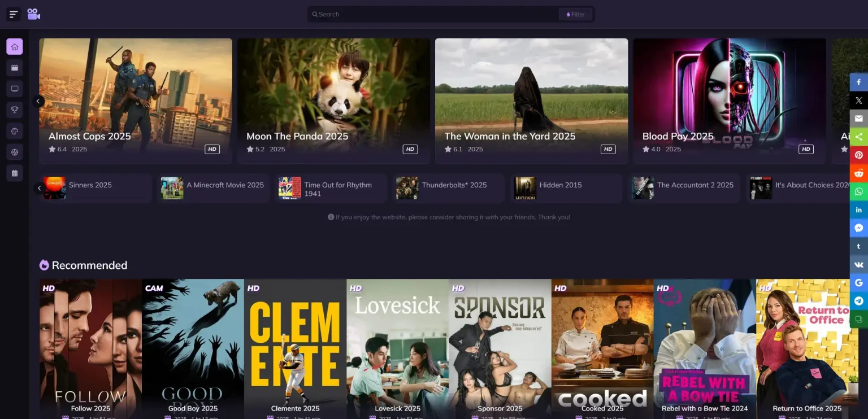The height and width of the screenshot is (419, 868).
Task: Share via Google icon
Action: (x=859, y=282)
